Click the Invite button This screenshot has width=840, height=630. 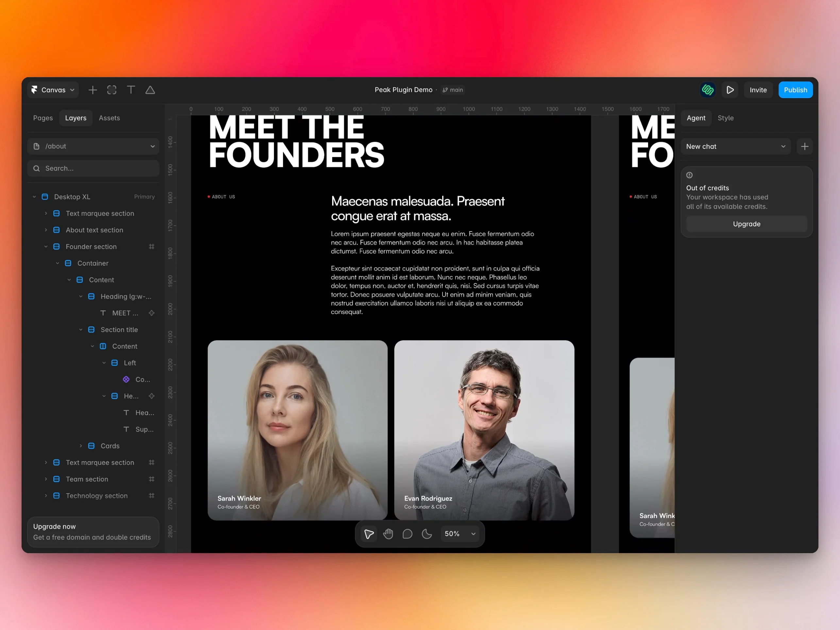pos(758,90)
